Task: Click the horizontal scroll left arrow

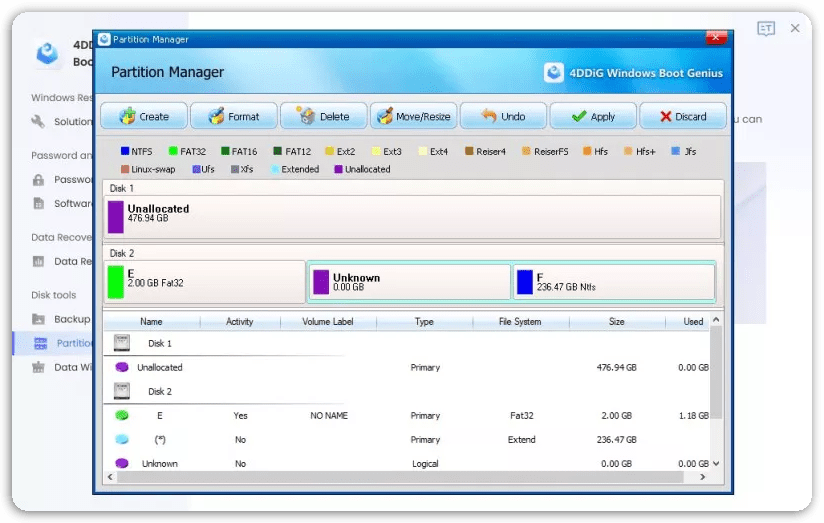Action: tap(110, 477)
